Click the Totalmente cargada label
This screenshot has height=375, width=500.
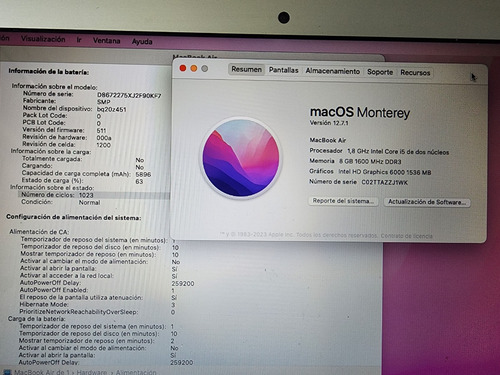(x=52, y=159)
